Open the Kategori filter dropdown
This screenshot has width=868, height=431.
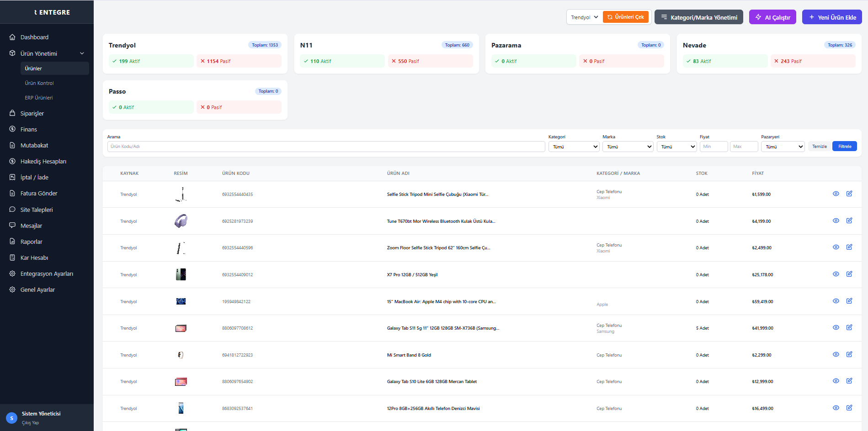click(574, 147)
